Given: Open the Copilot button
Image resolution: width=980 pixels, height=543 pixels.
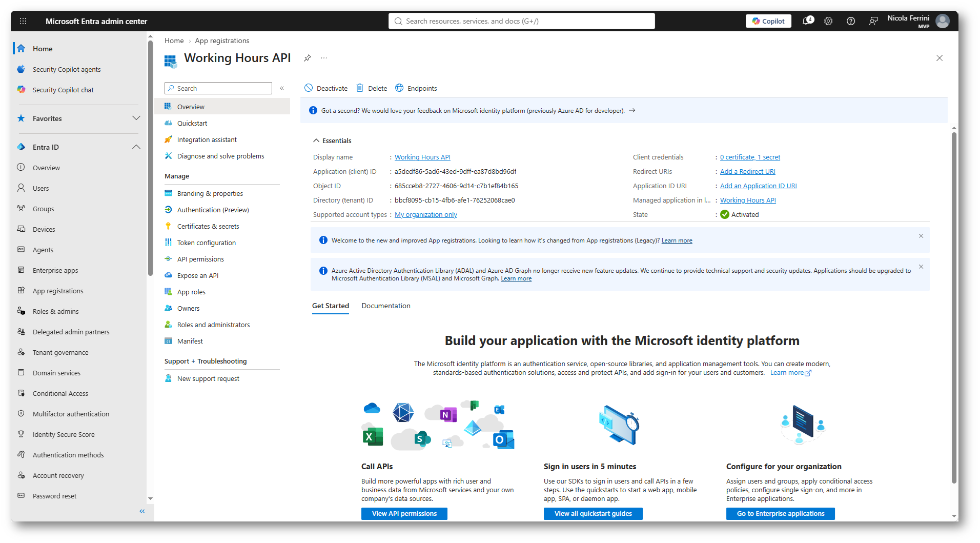Looking at the screenshot, I should coord(768,21).
